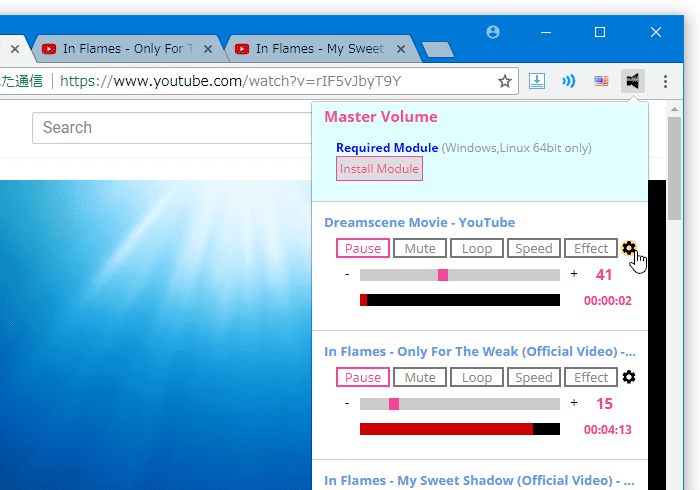
Task: Click the scrollbar up arrow
Action: pyautogui.click(x=674, y=109)
